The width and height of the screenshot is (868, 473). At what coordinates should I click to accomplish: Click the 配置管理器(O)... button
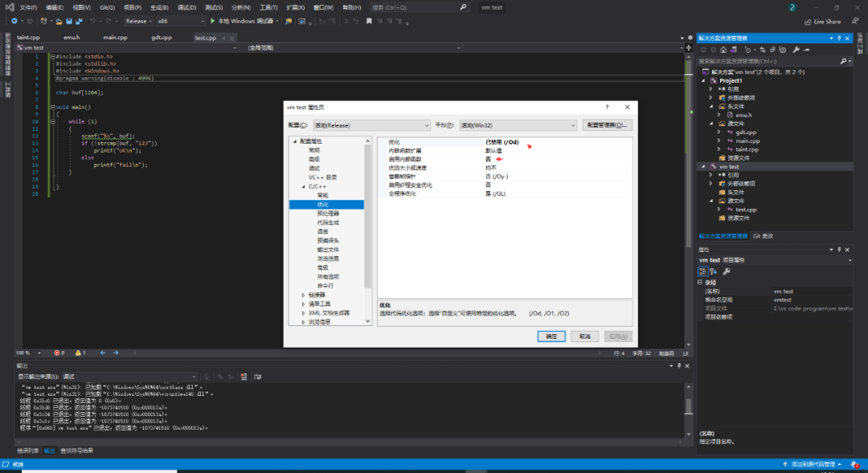point(607,125)
